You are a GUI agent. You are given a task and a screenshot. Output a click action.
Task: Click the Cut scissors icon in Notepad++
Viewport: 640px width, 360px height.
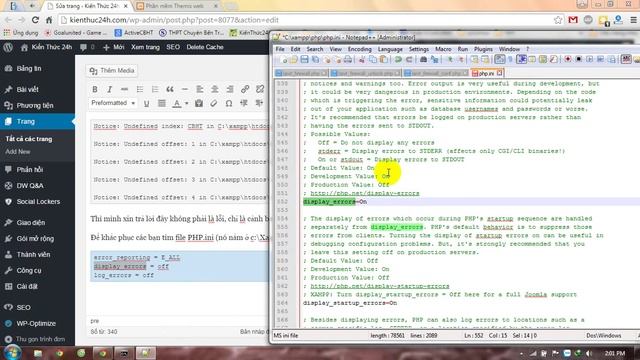click(362, 60)
